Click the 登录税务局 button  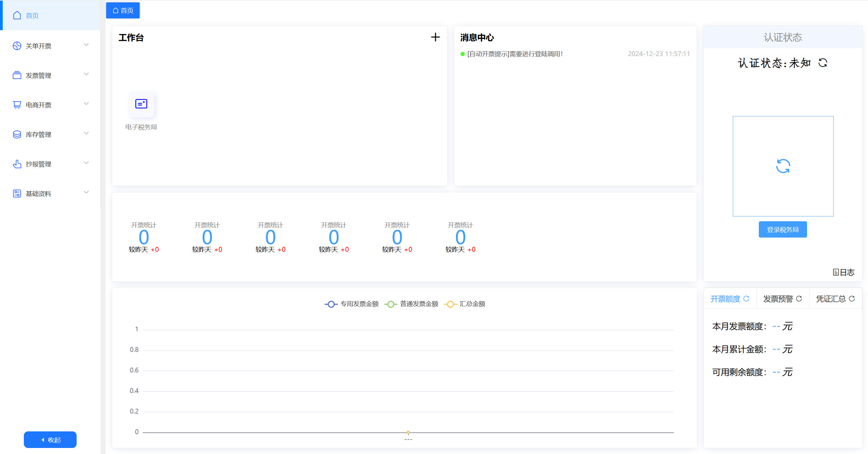click(x=782, y=230)
